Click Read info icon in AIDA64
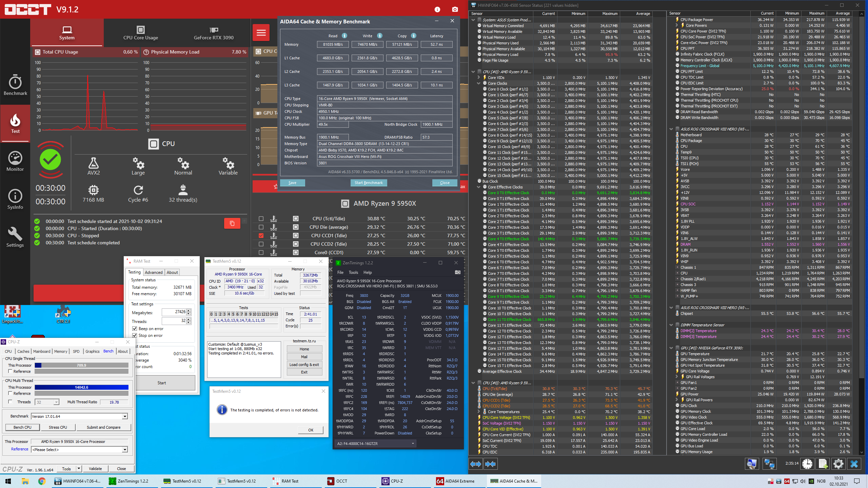 coord(344,36)
